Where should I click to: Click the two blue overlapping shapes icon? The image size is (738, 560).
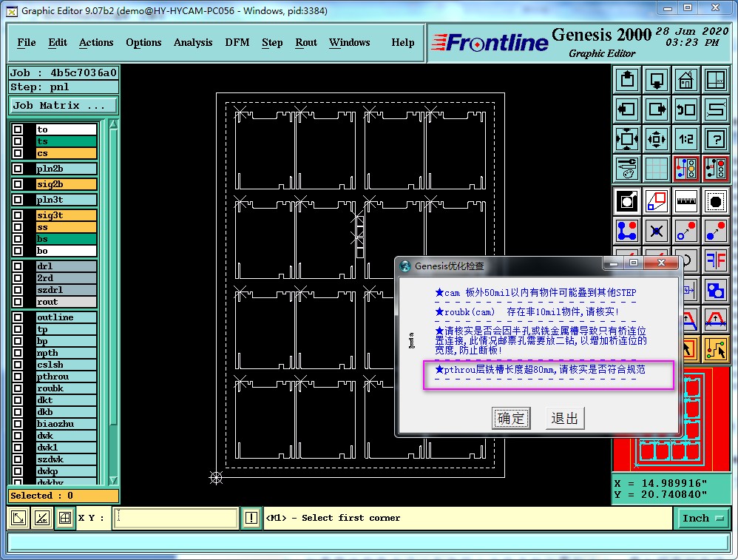(x=715, y=290)
